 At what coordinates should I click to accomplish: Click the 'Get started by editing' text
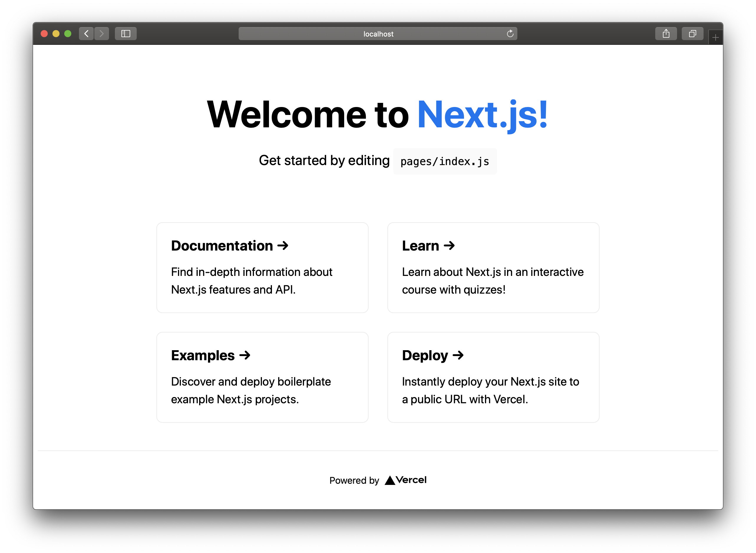pyautogui.click(x=324, y=161)
